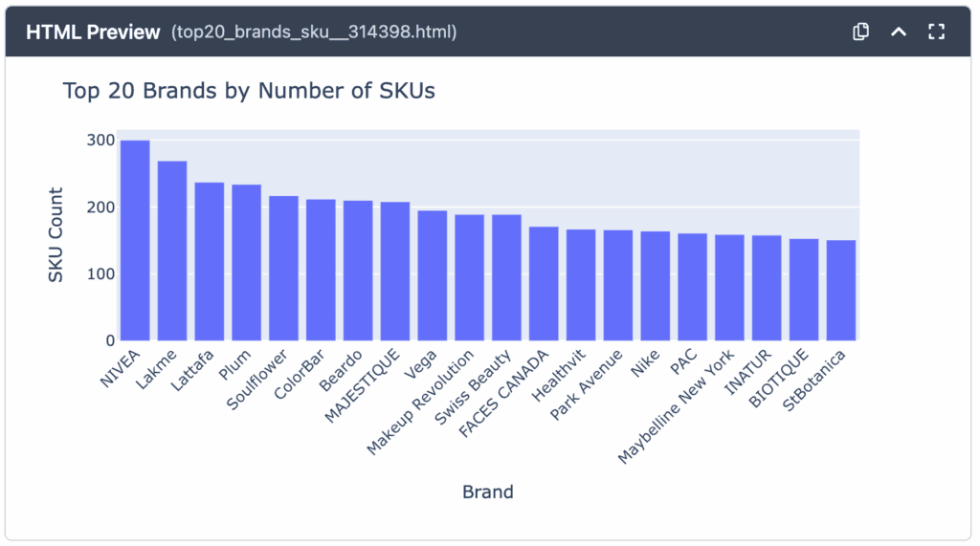Select the Lakme bar

tap(172, 251)
